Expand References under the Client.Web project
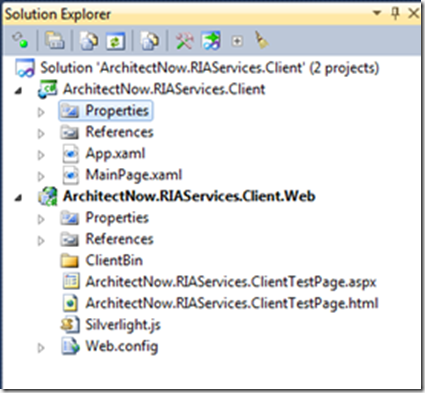Viewport: 425px width, 393px height. [x=41, y=241]
